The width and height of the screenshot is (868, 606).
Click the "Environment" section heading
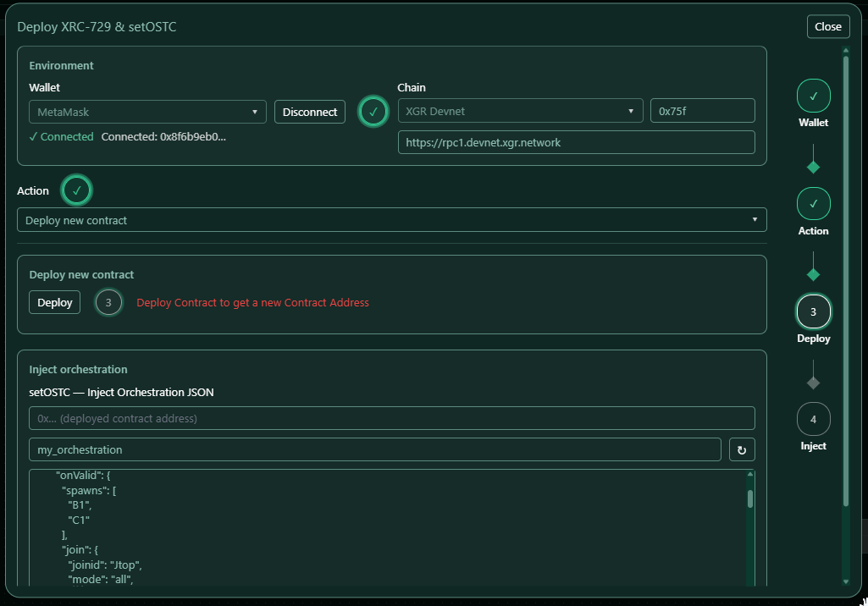point(62,65)
